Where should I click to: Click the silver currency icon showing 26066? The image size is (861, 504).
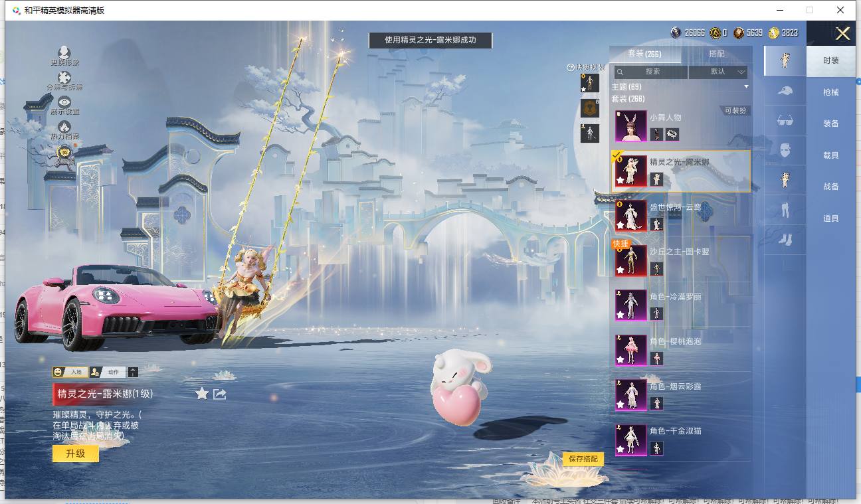click(x=676, y=33)
